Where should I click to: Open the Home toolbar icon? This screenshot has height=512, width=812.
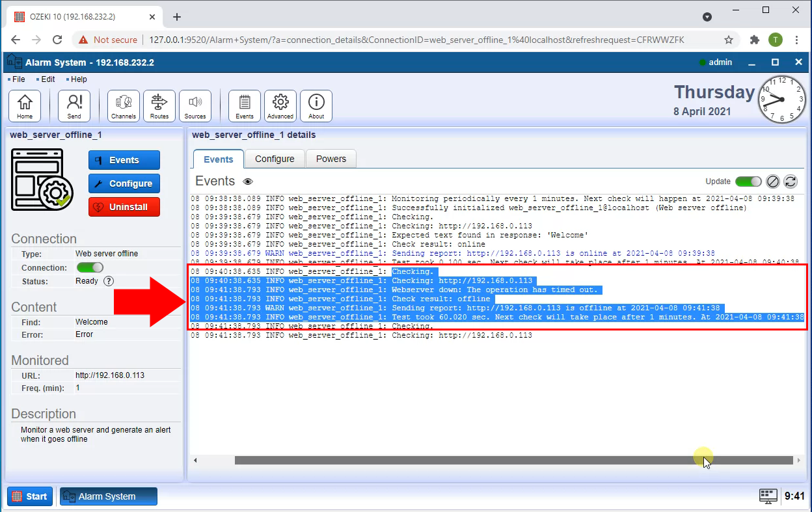click(x=25, y=105)
